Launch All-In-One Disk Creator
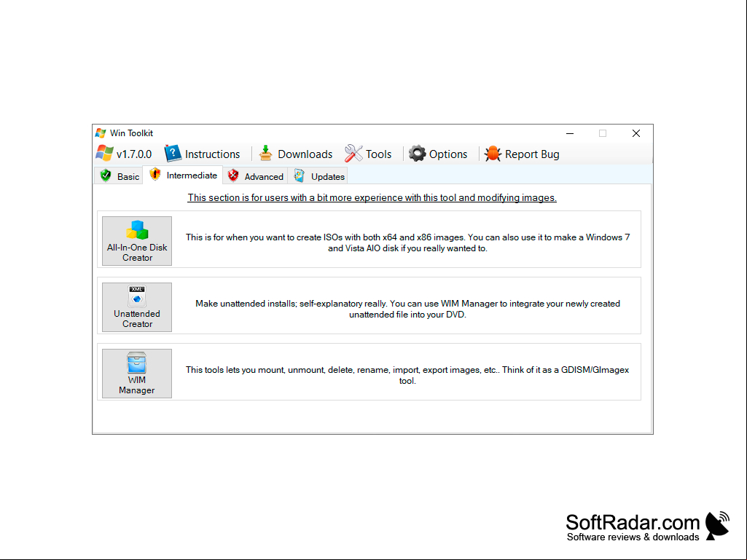The width and height of the screenshot is (747, 560). 137,241
